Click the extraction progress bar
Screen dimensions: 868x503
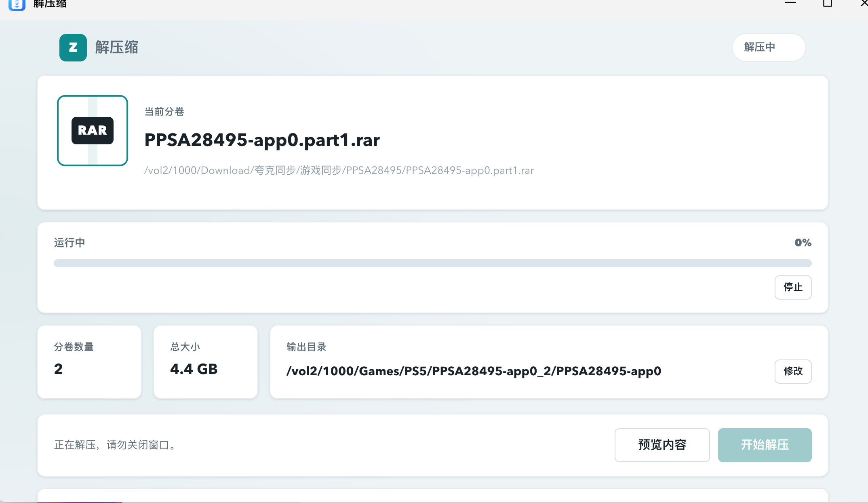point(432,263)
